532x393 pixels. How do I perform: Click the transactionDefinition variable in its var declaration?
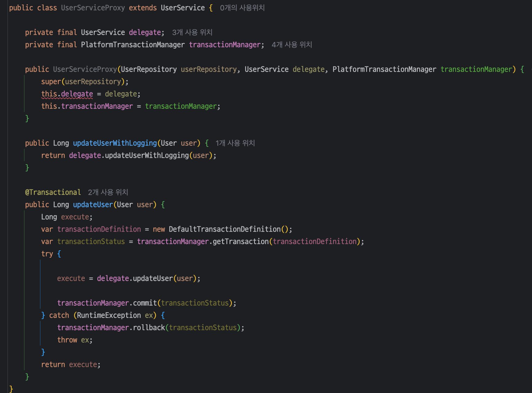coord(99,229)
